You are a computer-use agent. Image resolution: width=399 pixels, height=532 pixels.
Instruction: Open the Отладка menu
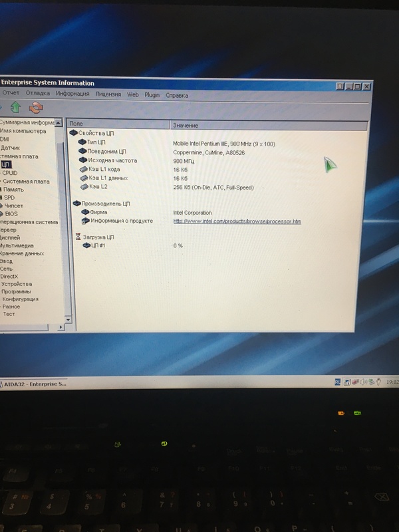point(38,93)
